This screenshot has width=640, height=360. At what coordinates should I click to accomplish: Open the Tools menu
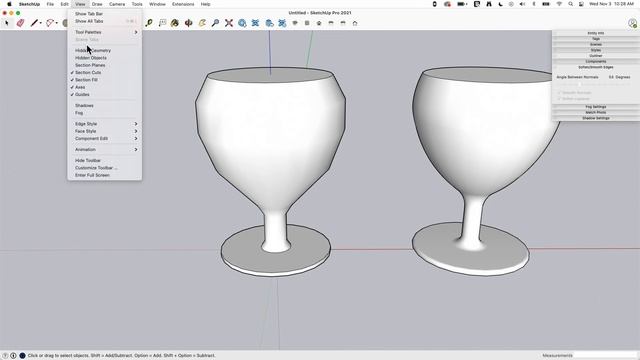(x=137, y=4)
